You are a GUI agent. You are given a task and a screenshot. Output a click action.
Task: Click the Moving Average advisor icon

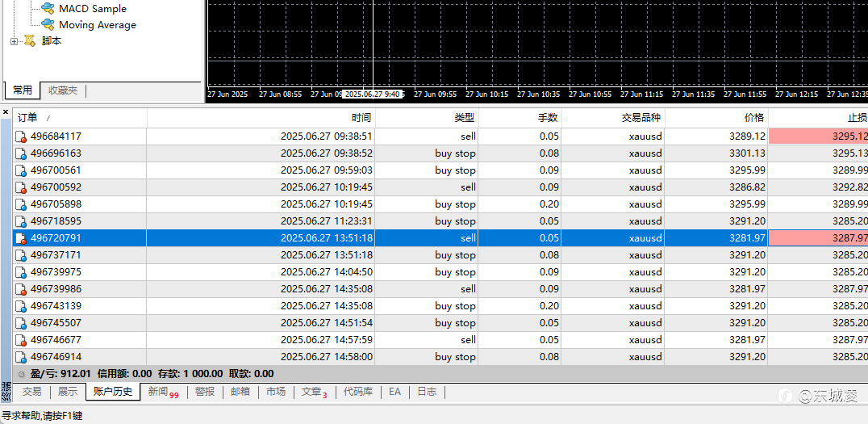coord(48,24)
